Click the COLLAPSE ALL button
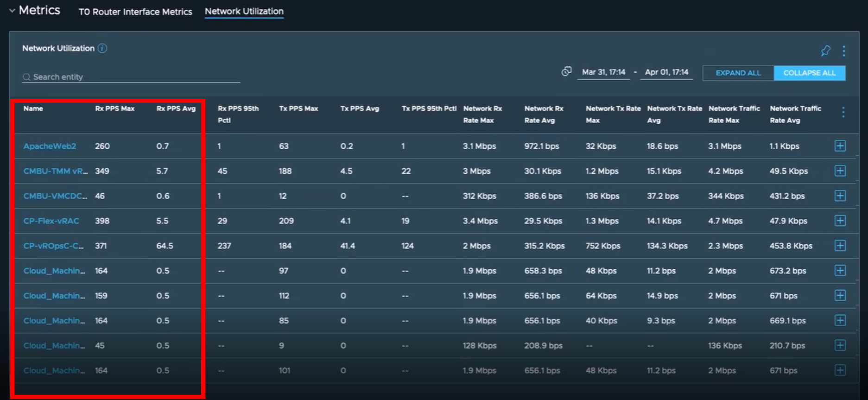The image size is (868, 400). tap(809, 73)
